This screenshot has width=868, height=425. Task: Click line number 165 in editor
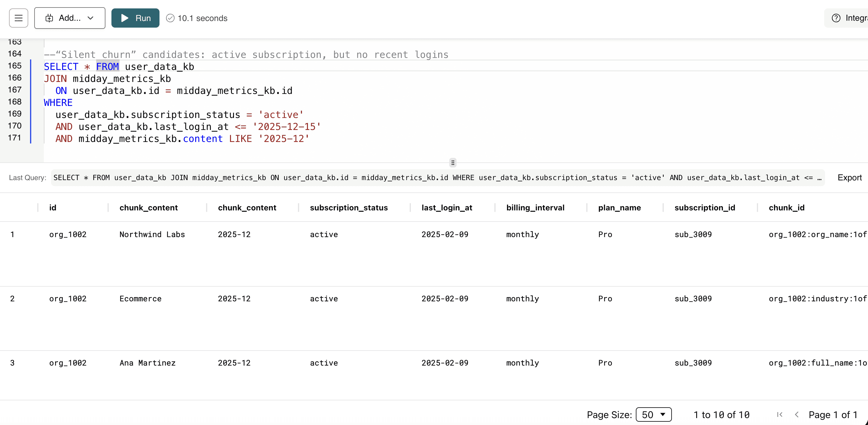tap(14, 66)
